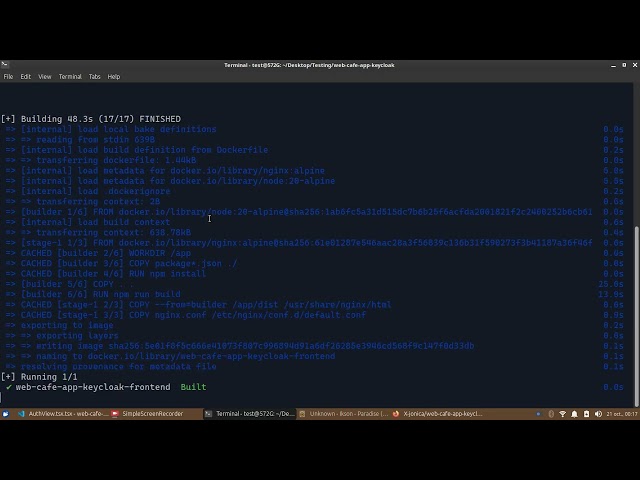Viewport: 640px width, 480px height.
Task: Open the Terminal menu
Action: [70, 77]
